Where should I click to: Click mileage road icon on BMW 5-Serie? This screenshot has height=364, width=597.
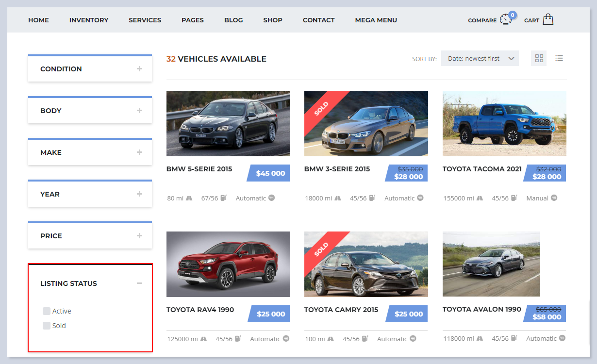(189, 198)
